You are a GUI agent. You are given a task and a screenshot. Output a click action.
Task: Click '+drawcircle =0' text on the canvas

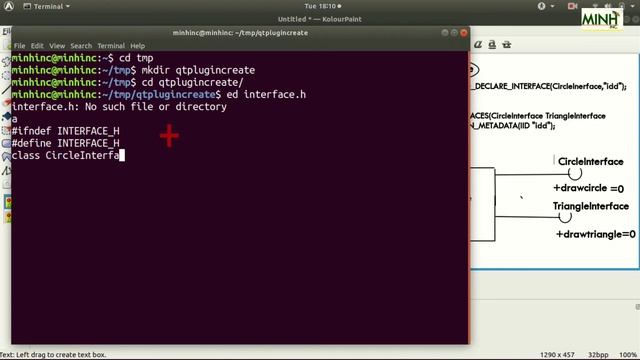(588, 188)
